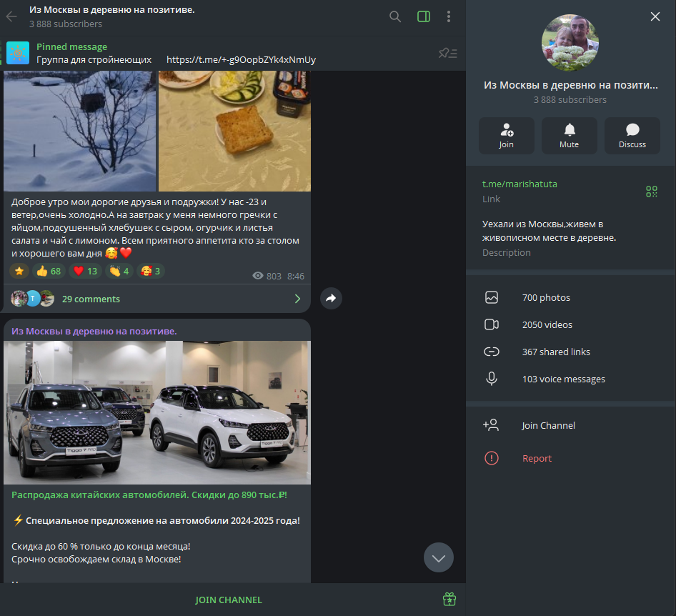Click the Join button with person icon
The width and height of the screenshot is (676, 616).
coord(507,136)
